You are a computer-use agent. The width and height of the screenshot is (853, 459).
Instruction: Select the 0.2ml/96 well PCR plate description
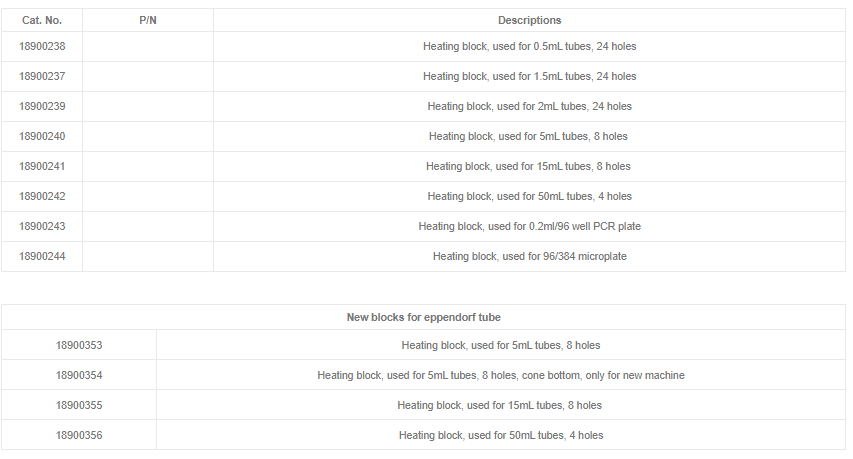[x=529, y=227]
